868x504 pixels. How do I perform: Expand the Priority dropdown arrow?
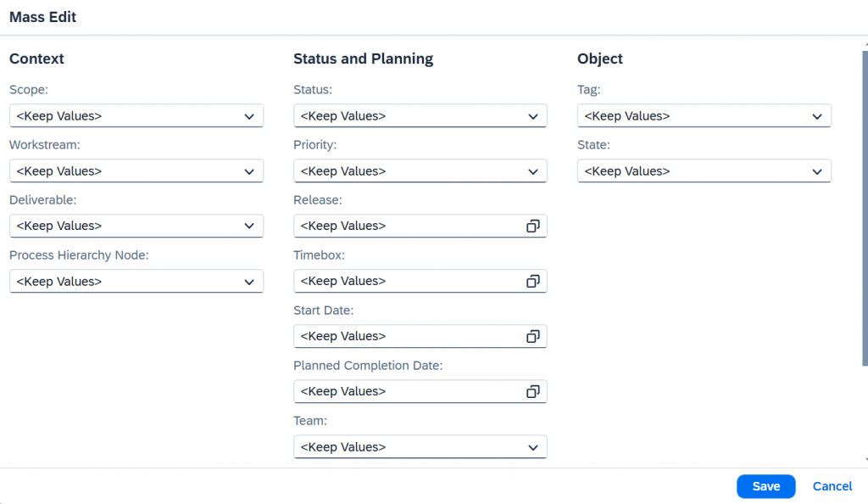(x=532, y=171)
